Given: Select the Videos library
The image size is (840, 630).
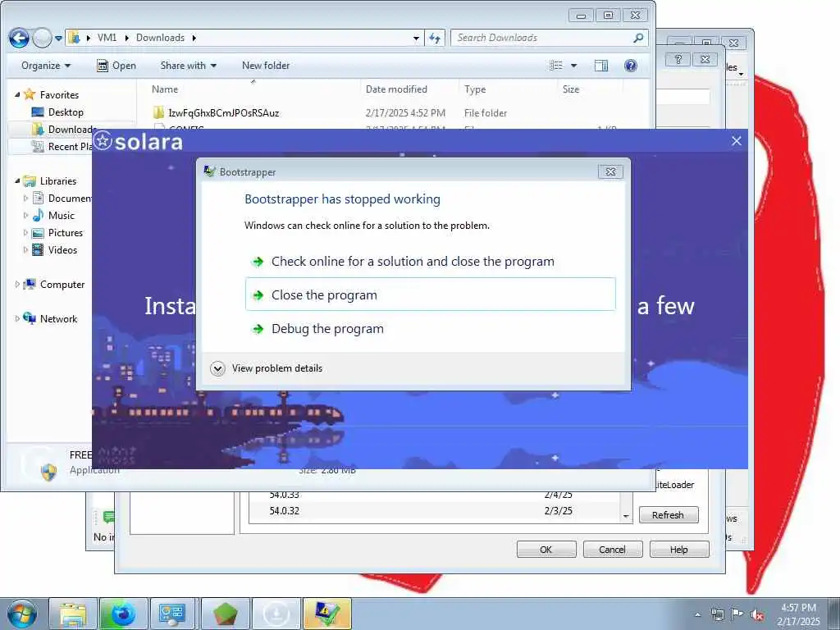Looking at the screenshot, I should coord(62,249).
